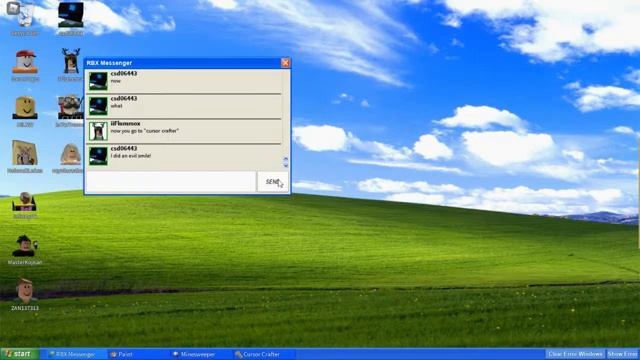Open the antler-headed avatar desktop icon
Screen dimensions: 640x360
coord(71,64)
